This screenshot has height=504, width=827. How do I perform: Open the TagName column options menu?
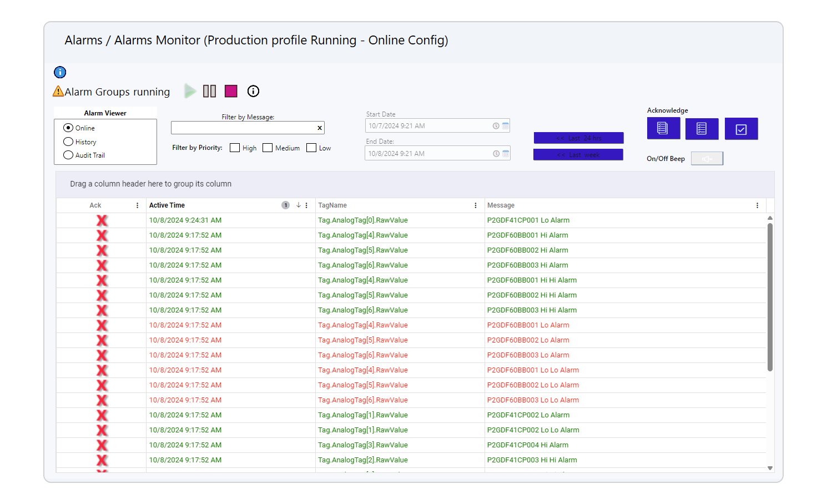pos(476,205)
